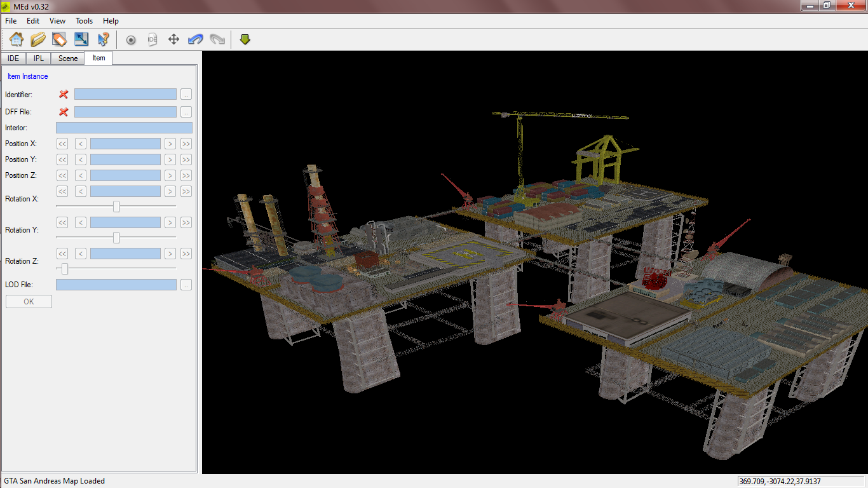The height and width of the screenshot is (488, 868).
Task: Click the cursor with question mark icon
Action: [103, 39]
